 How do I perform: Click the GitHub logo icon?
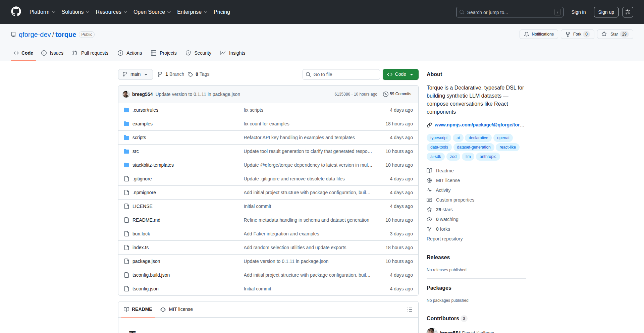[16, 12]
